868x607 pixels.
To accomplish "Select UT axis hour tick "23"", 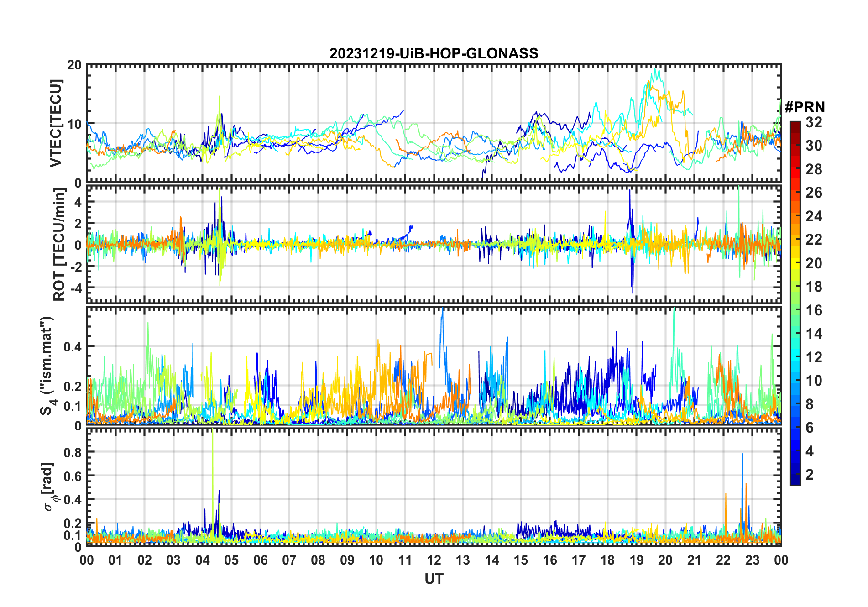I will click(753, 560).
